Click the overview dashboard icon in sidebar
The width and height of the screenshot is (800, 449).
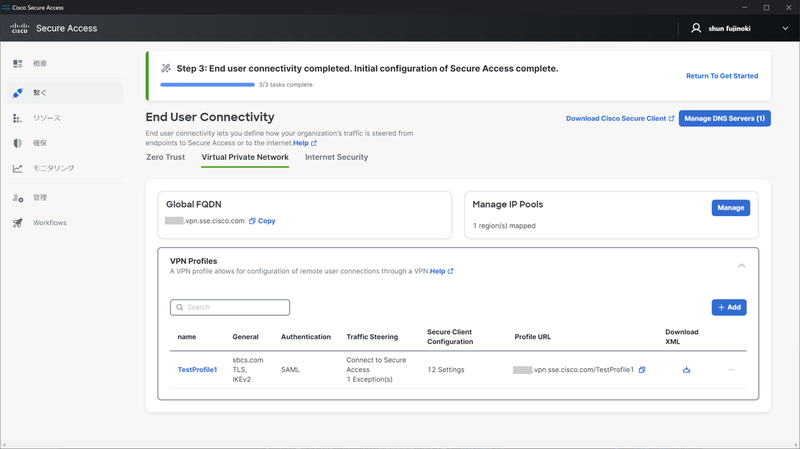point(18,63)
